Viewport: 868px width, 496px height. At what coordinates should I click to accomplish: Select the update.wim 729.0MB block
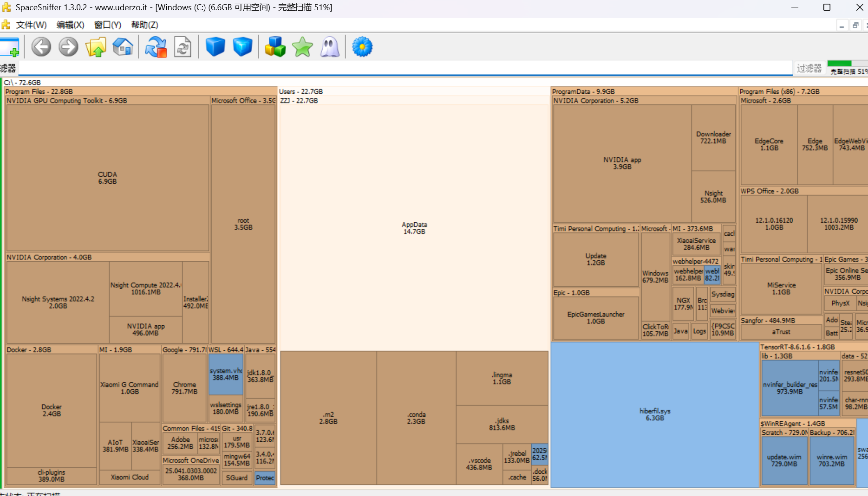click(x=784, y=460)
